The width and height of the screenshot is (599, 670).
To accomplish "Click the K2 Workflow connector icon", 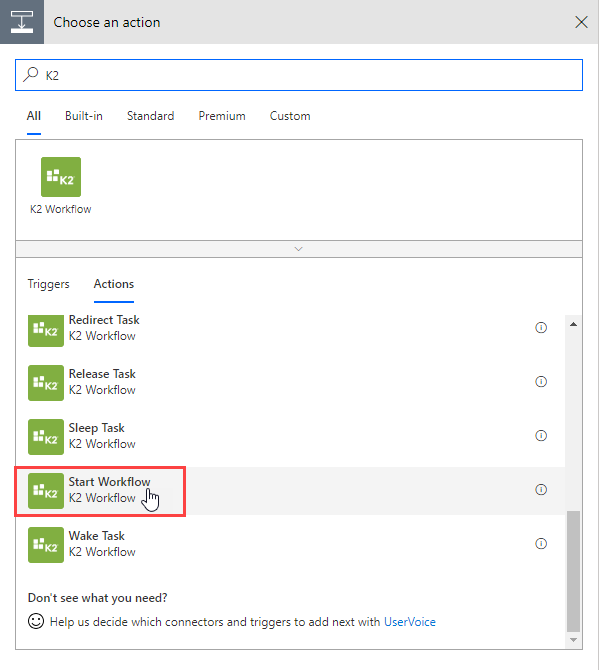I will pyautogui.click(x=61, y=177).
